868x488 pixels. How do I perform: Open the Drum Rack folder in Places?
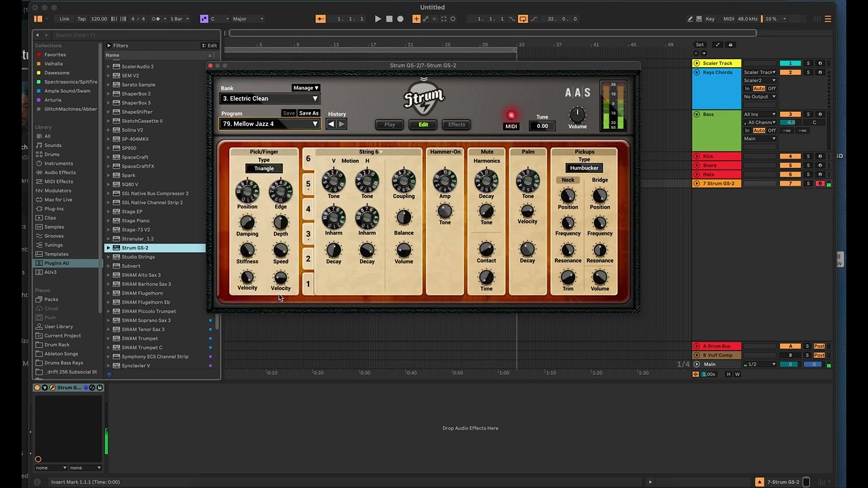(57, 344)
